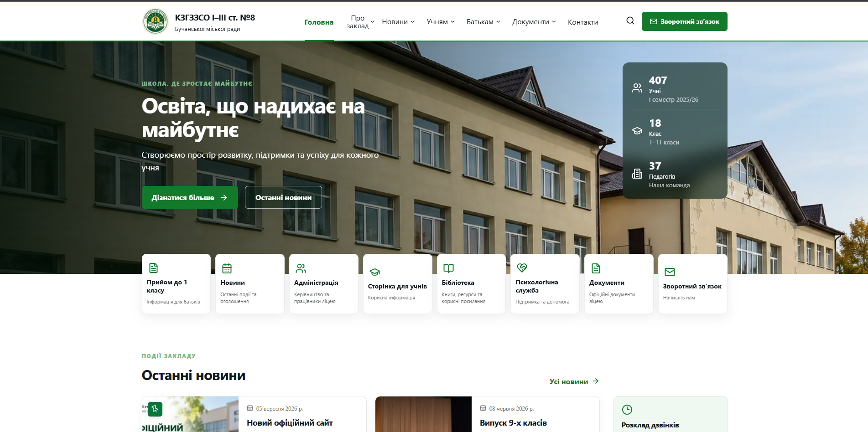Click calendar icon next to 05 вересня 2026
The width and height of the screenshot is (868, 432).
pyautogui.click(x=250, y=408)
